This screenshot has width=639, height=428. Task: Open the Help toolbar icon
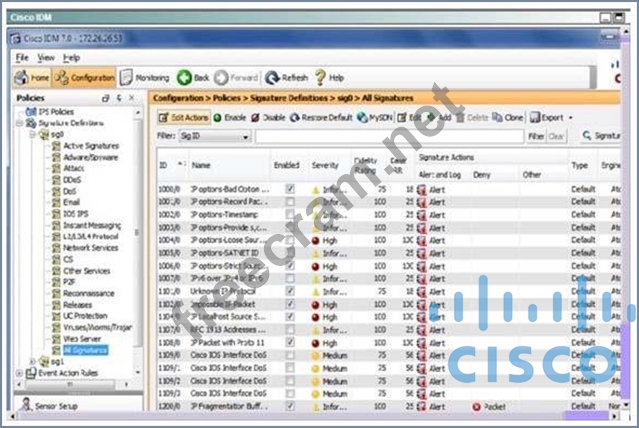coord(329,77)
